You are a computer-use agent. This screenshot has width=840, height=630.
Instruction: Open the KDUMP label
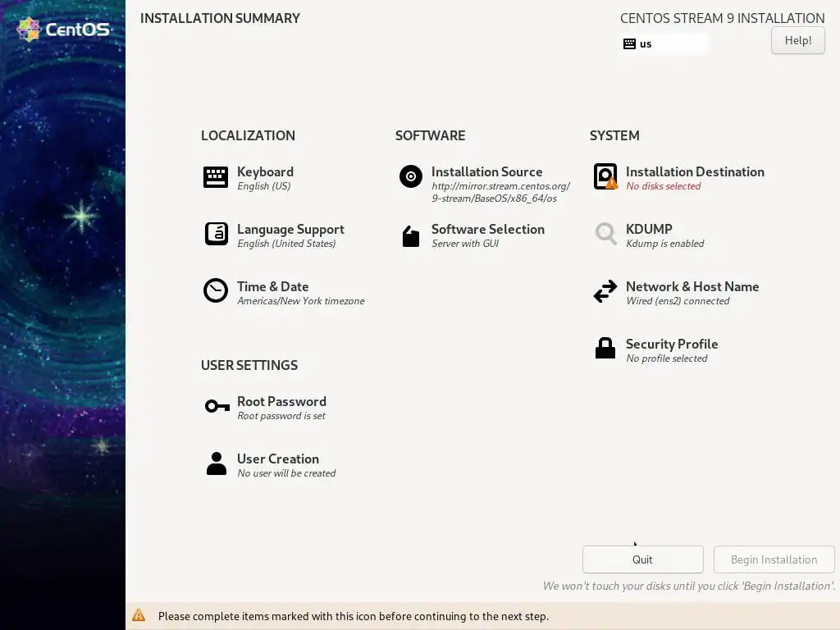649,229
